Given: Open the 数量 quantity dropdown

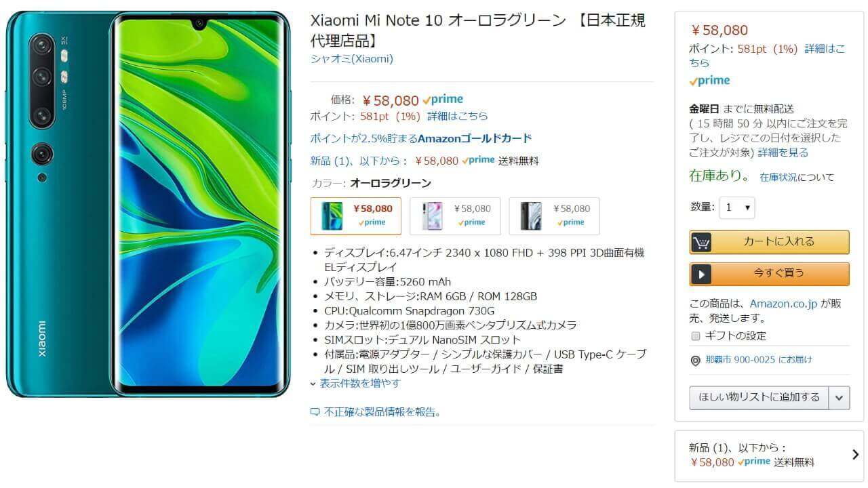Looking at the screenshot, I should [x=737, y=207].
